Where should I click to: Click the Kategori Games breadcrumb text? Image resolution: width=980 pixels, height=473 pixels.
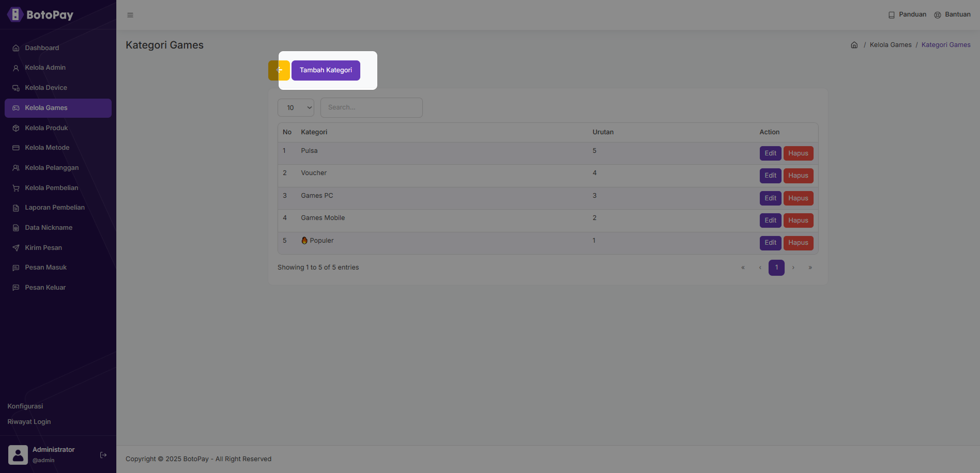pyautogui.click(x=946, y=45)
